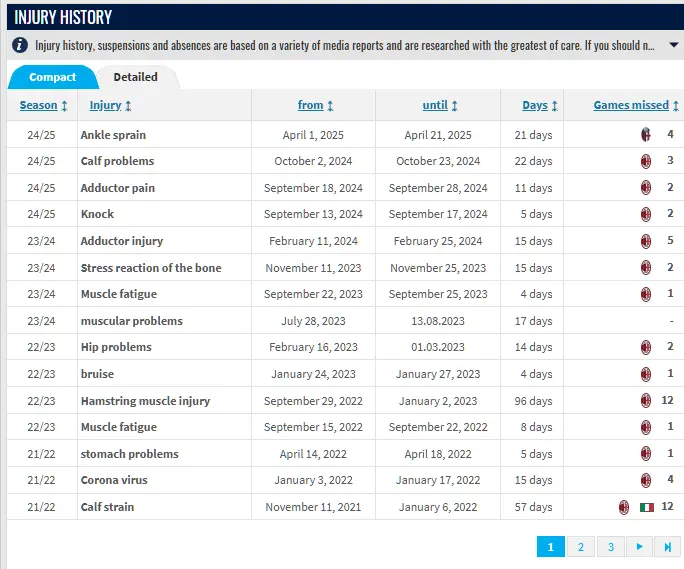Click the club crest in the Adductor injury row

(646, 241)
